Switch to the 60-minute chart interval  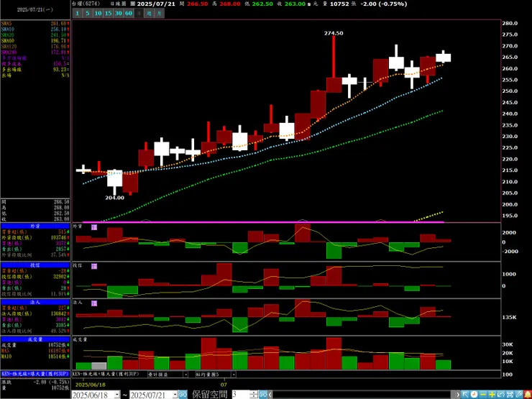coord(129,13)
